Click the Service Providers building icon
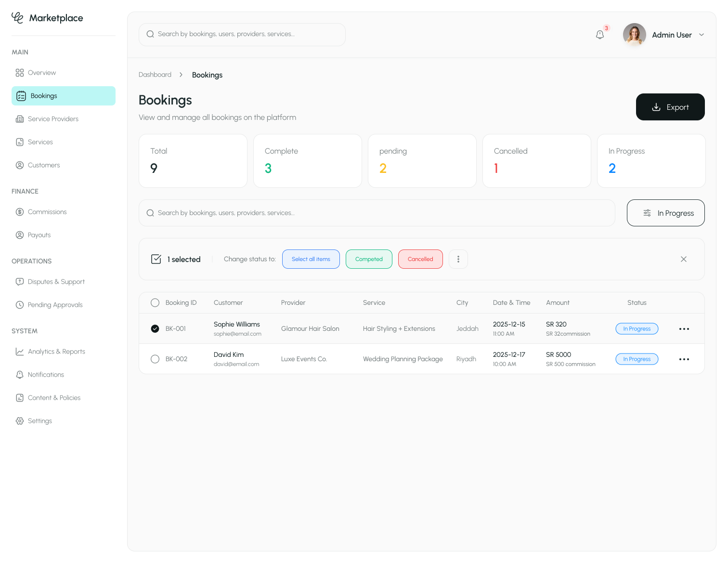The image size is (728, 563). tap(20, 119)
